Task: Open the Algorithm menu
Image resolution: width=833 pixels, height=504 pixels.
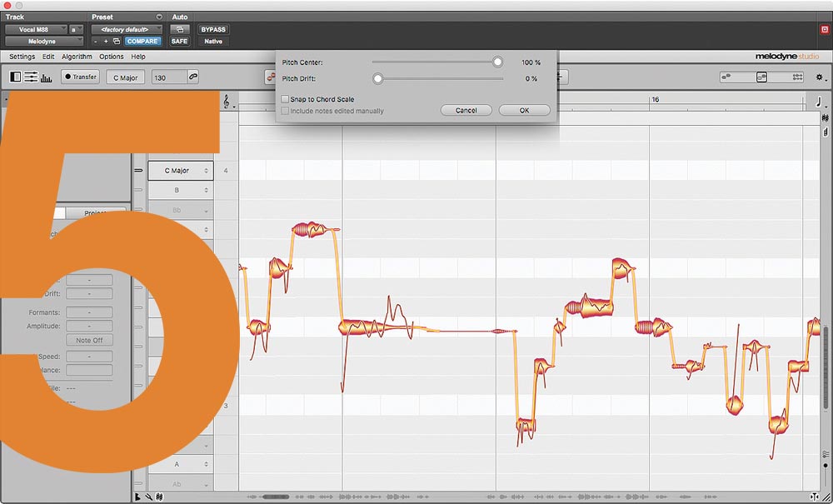Action: (76, 57)
